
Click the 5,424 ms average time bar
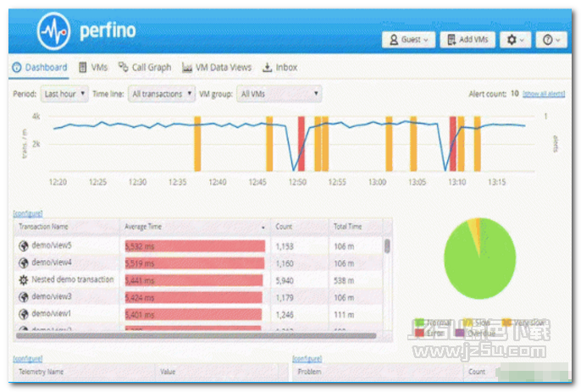coord(193,297)
